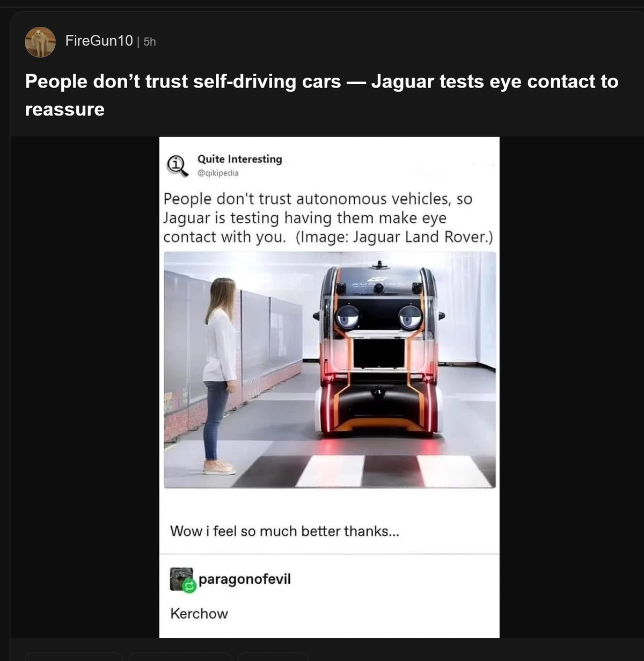
Task: Open paragonofevil's avatar image
Action: tap(181, 579)
